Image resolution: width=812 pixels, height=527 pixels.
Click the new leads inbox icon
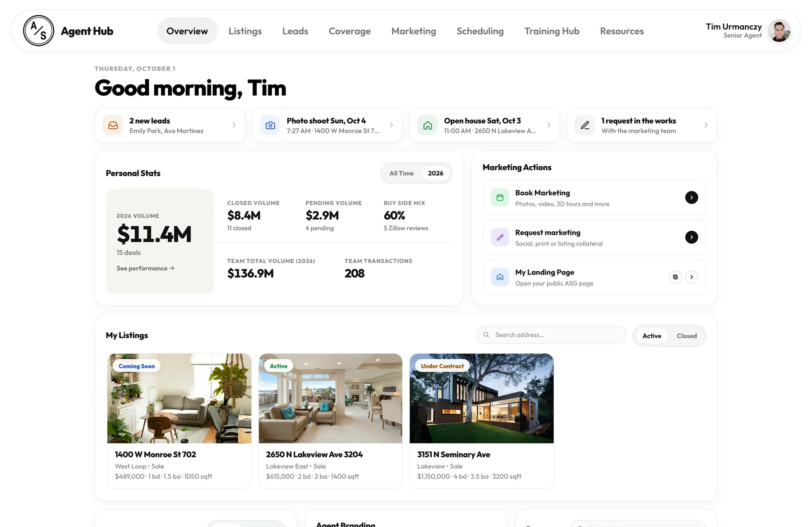(x=113, y=125)
